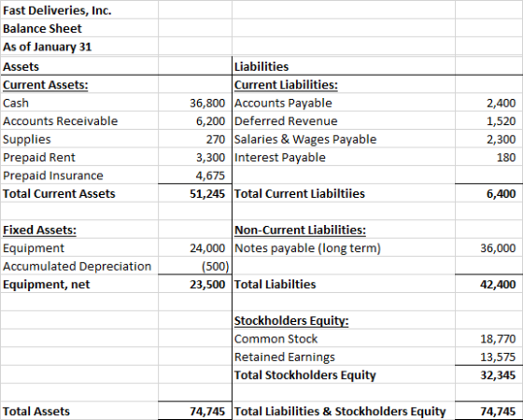This screenshot has width=523, height=420.
Task: Select the Accounts Payable value 2,400
Action: tap(501, 103)
